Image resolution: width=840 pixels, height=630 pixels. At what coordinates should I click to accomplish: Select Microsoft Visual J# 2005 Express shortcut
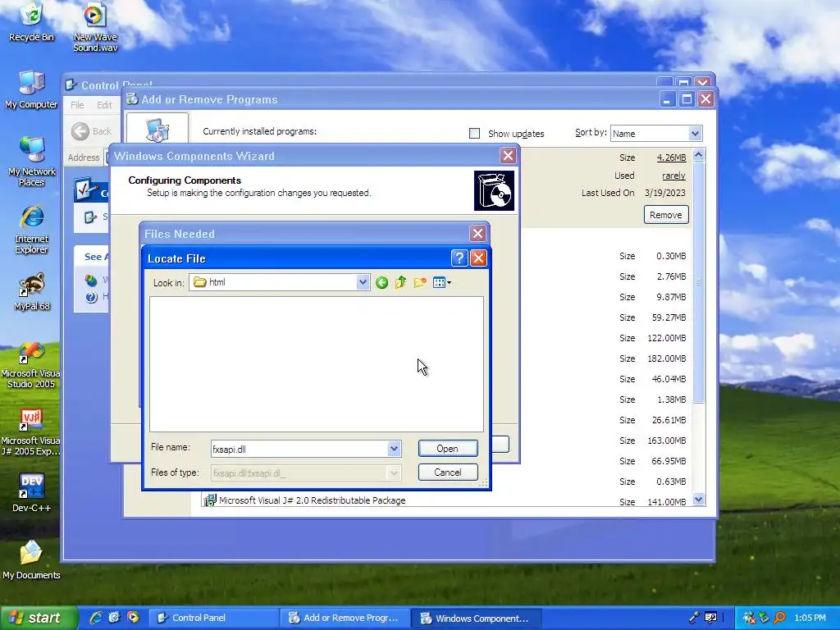point(30,431)
